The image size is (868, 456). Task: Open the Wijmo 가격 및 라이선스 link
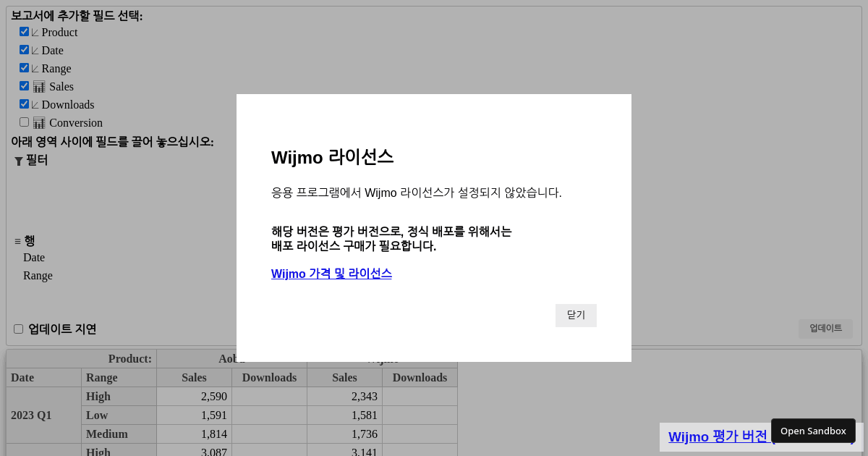tap(331, 274)
